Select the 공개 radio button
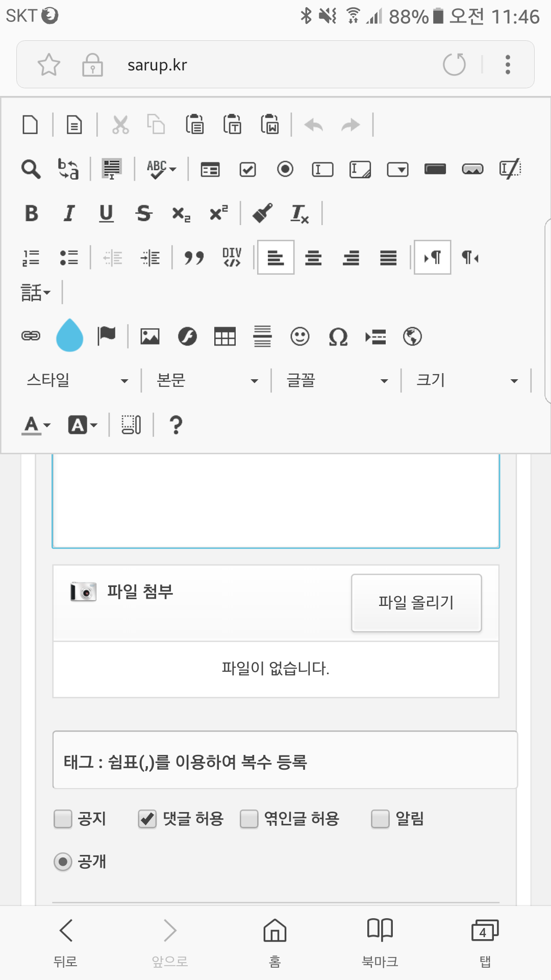This screenshot has height=980, width=551. pyautogui.click(x=63, y=862)
